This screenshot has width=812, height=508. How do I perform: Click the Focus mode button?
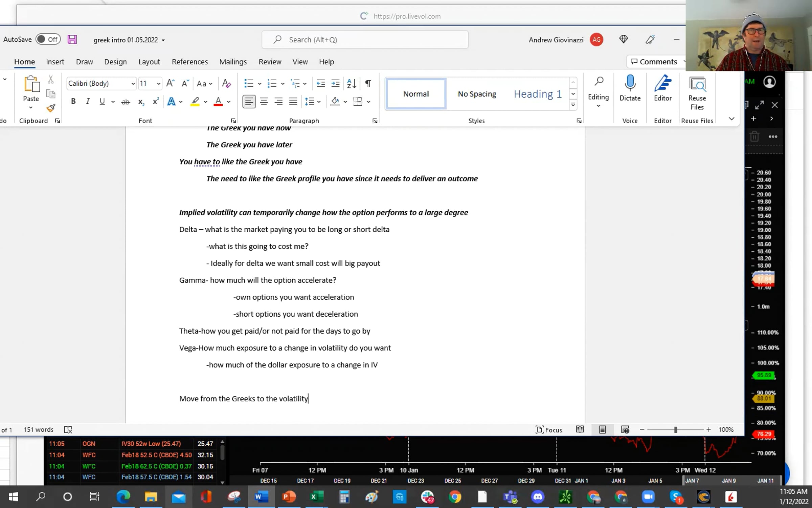click(x=548, y=430)
